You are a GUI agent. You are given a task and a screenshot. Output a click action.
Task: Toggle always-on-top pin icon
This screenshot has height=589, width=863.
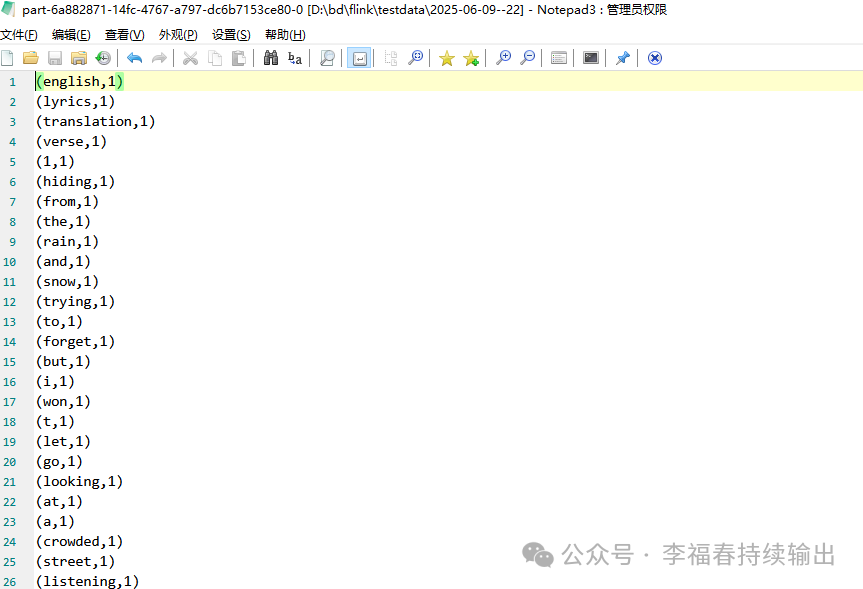[x=622, y=58]
